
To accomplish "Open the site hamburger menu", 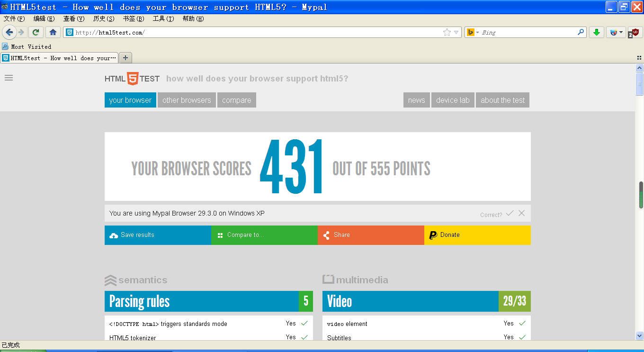I will 9,78.
